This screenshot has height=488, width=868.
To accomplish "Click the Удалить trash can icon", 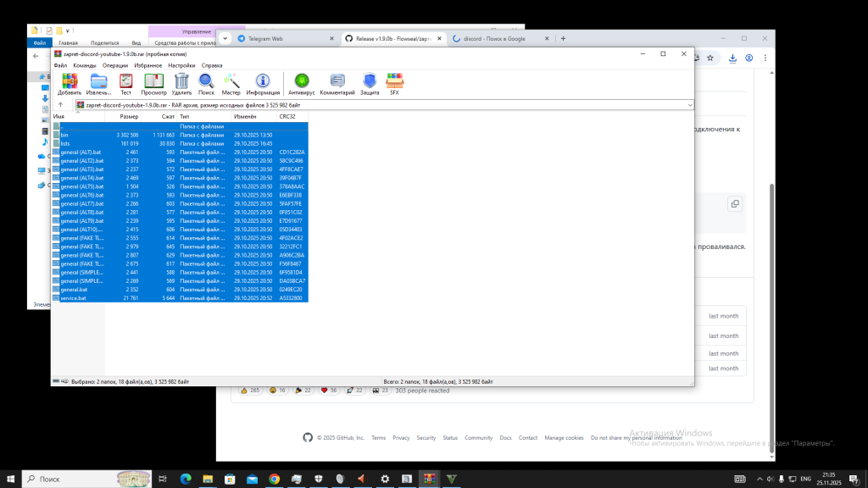I will pyautogui.click(x=181, y=82).
